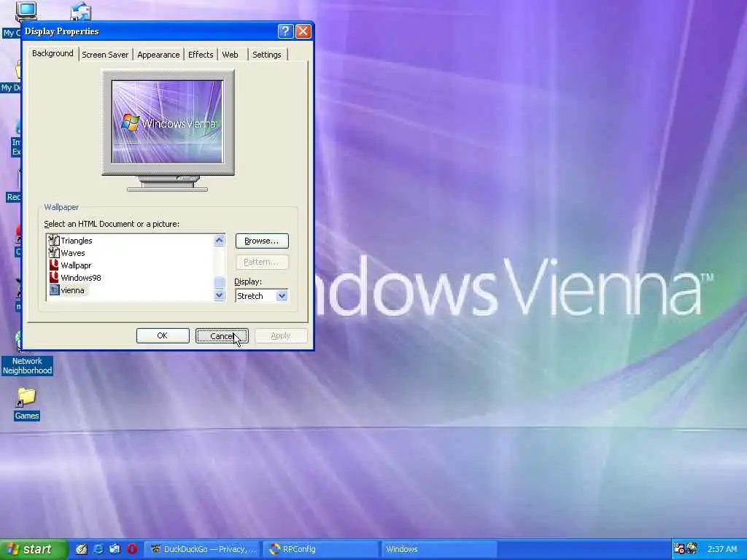Launch Outlook Express from quick launch
Image resolution: width=747 pixels, height=560 pixels.
(115, 549)
